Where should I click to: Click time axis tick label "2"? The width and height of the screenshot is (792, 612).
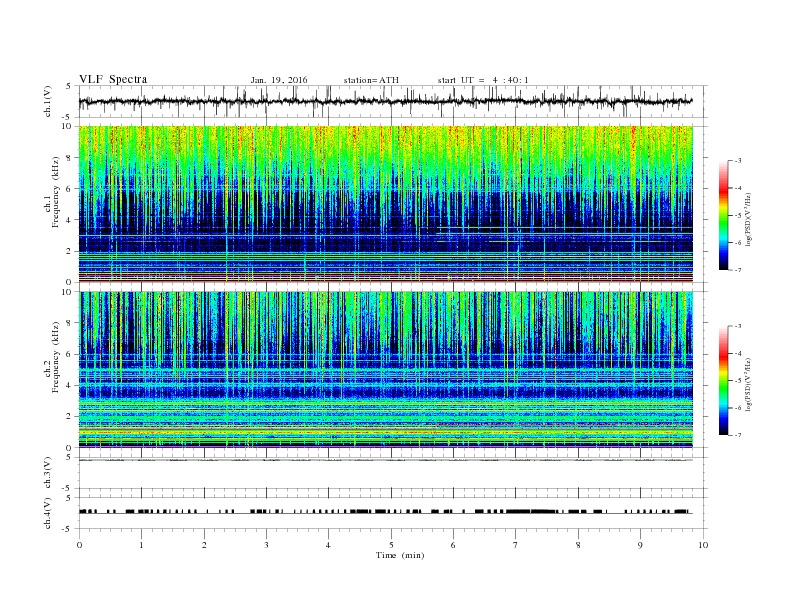204,545
